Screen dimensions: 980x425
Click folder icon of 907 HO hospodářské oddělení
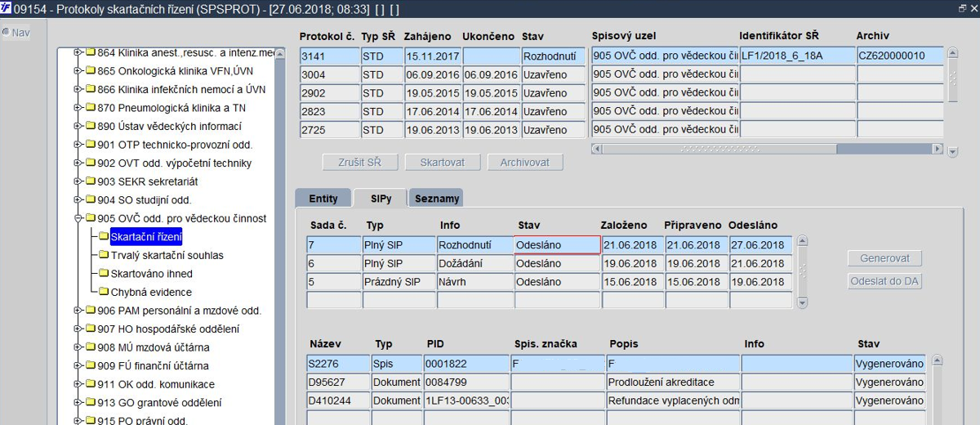coord(90,329)
